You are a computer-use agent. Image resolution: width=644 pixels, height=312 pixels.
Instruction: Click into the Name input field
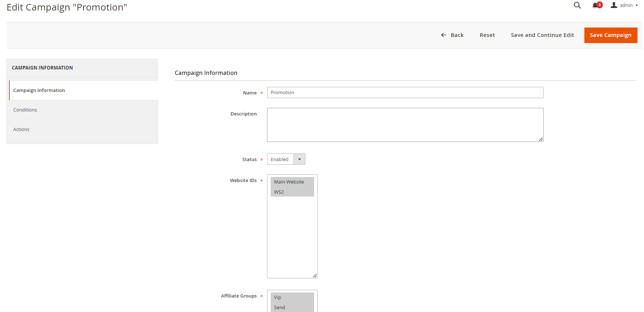pos(405,93)
